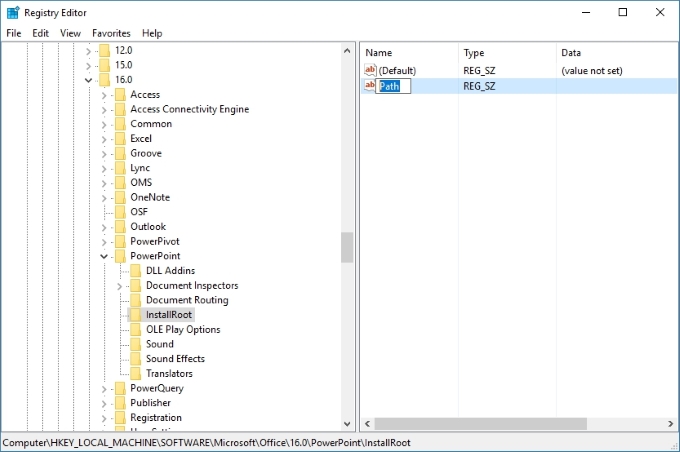Expand the Access key node
This screenshot has height=452, width=680.
104,95
